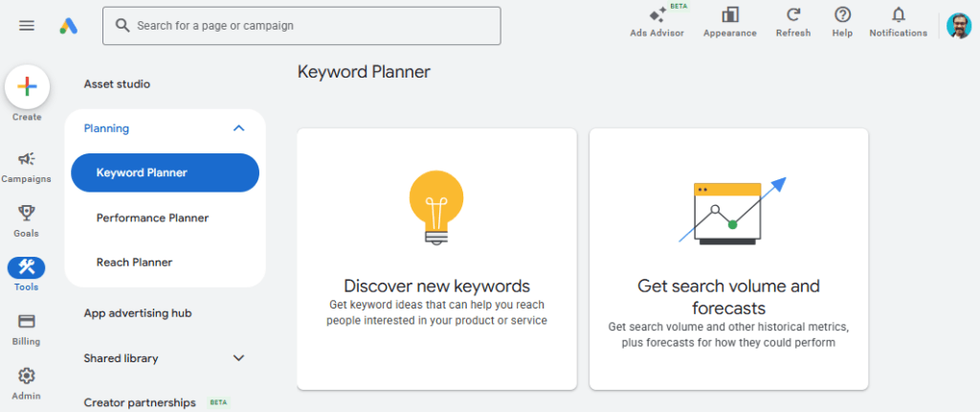Focus the page or campaign search box
Viewport: 980px width, 412px height.
(x=301, y=26)
